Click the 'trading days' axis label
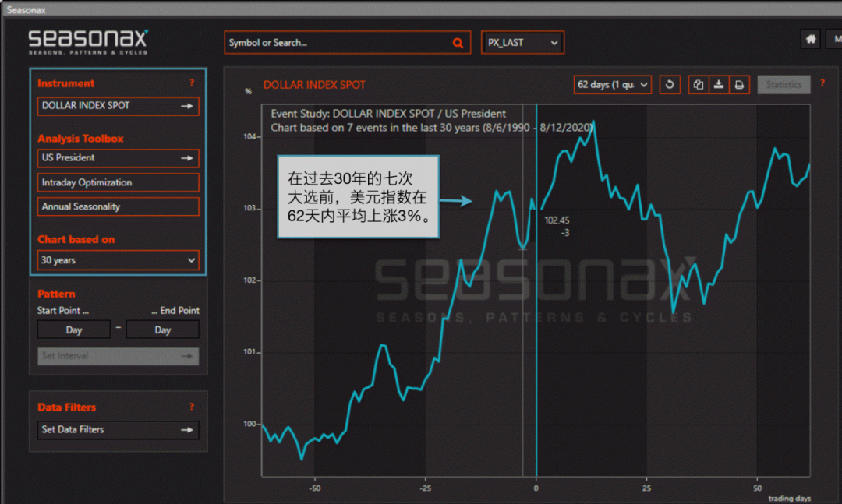 tap(789, 498)
